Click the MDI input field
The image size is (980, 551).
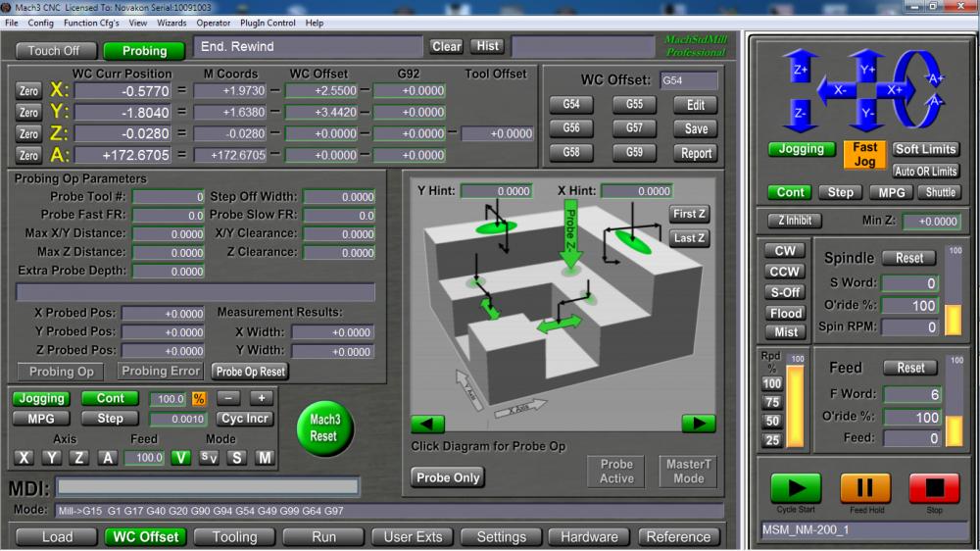pos(208,486)
